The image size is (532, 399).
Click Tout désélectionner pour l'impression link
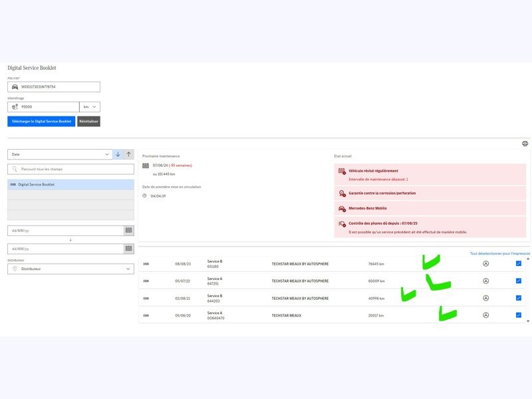pyautogui.click(x=499, y=253)
